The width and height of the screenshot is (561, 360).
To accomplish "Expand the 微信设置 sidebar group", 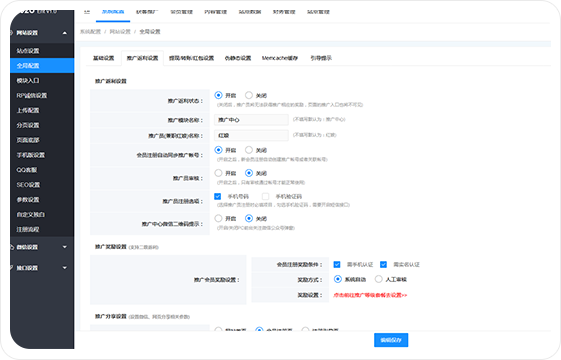I will [x=42, y=247].
